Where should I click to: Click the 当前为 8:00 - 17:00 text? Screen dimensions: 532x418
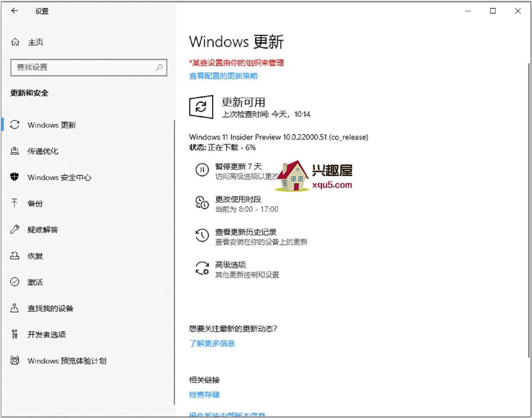(247, 209)
